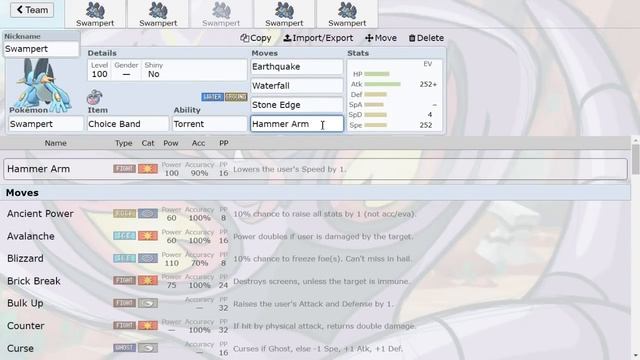This screenshot has width=640, height=360.
Task: Click Hammer Arm's Fighting type icon in the list
Action: pos(124,169)
